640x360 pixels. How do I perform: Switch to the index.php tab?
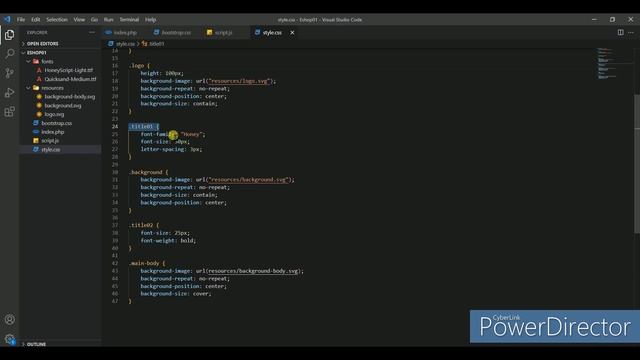(125, 32)
